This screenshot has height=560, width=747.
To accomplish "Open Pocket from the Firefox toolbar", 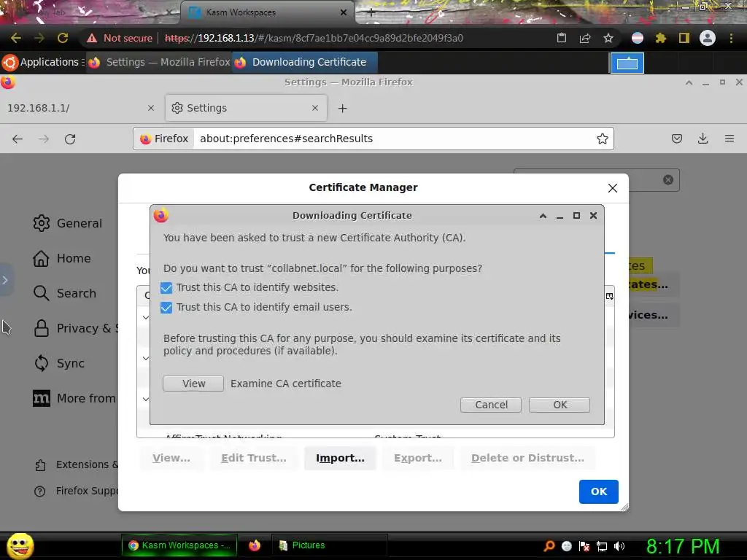I will point(676,139).
